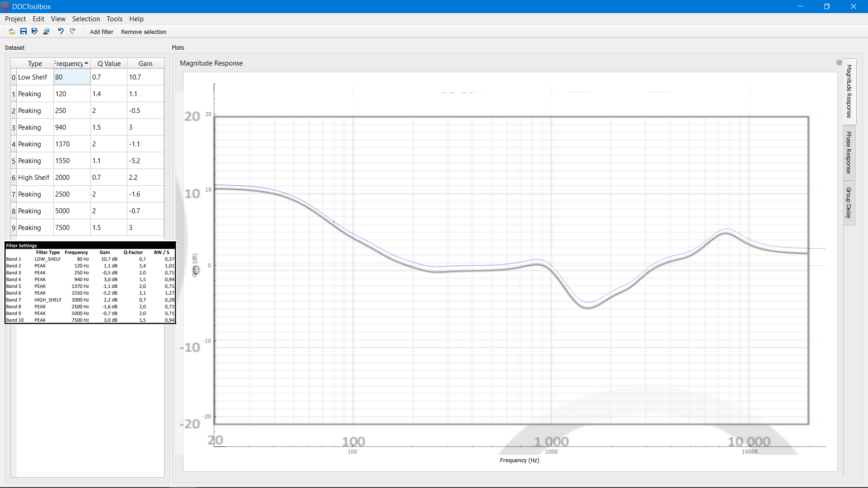This screenshot has height=488, width=868.
Task: Click the flask export icon in toolbar
Action: click(46, 32)
